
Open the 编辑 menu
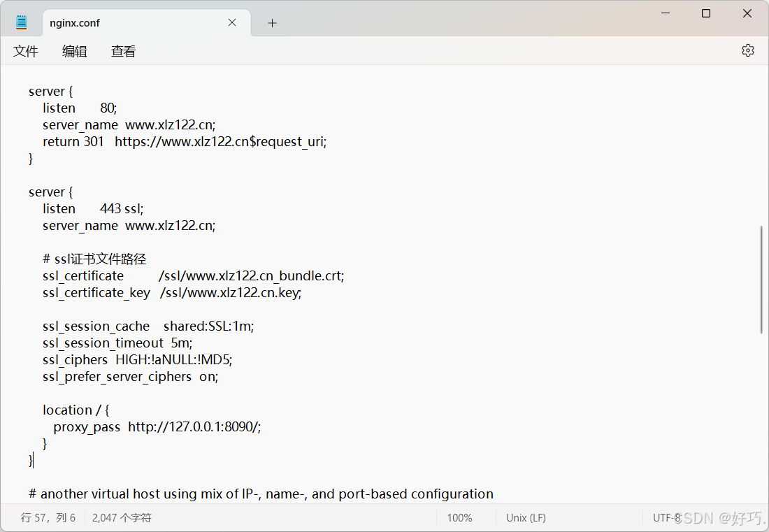tap(75, 51)
